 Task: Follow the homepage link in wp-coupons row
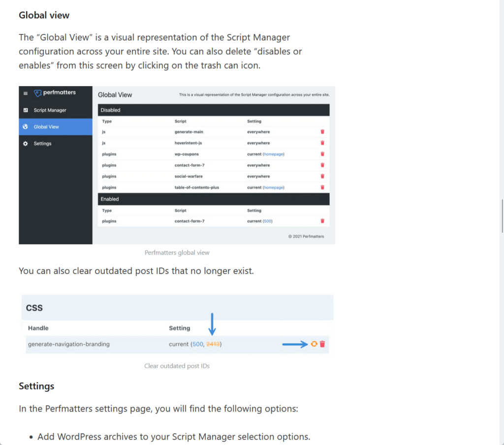[274, 154]
